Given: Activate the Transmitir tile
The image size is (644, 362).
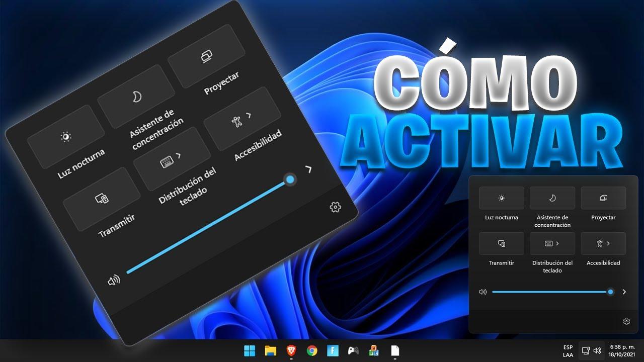Looking at the screenshot, I should pyautogui.click(x=502, y=243).
